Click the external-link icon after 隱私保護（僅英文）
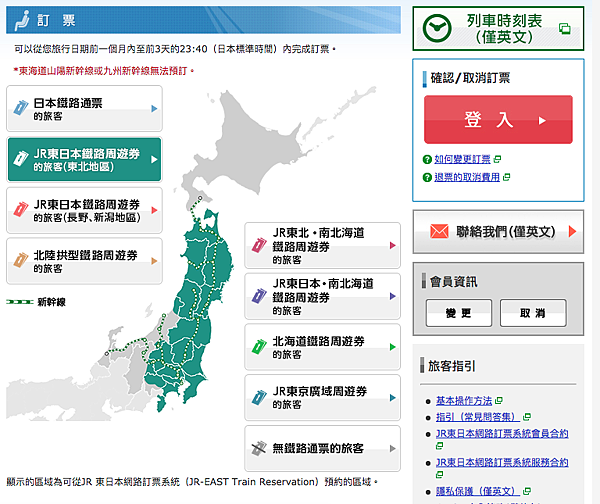600x504 pixels. [527, 491]
